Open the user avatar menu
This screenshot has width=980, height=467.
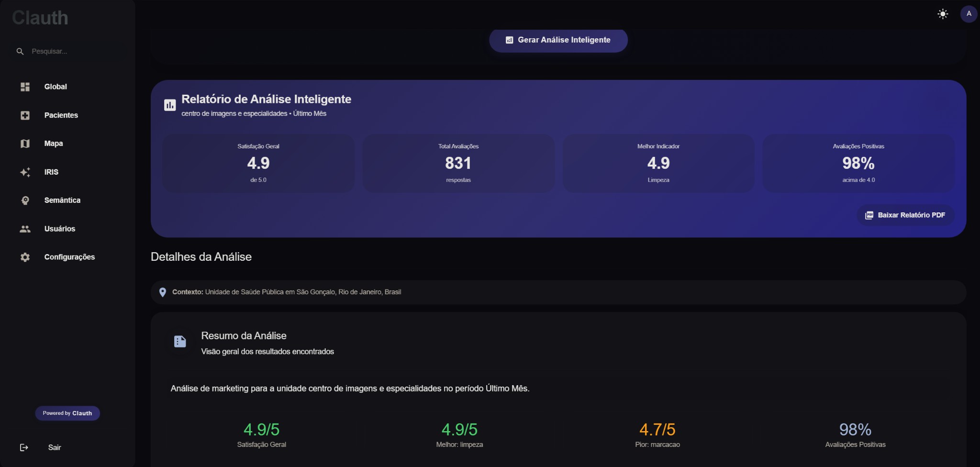tap(969, 14)
